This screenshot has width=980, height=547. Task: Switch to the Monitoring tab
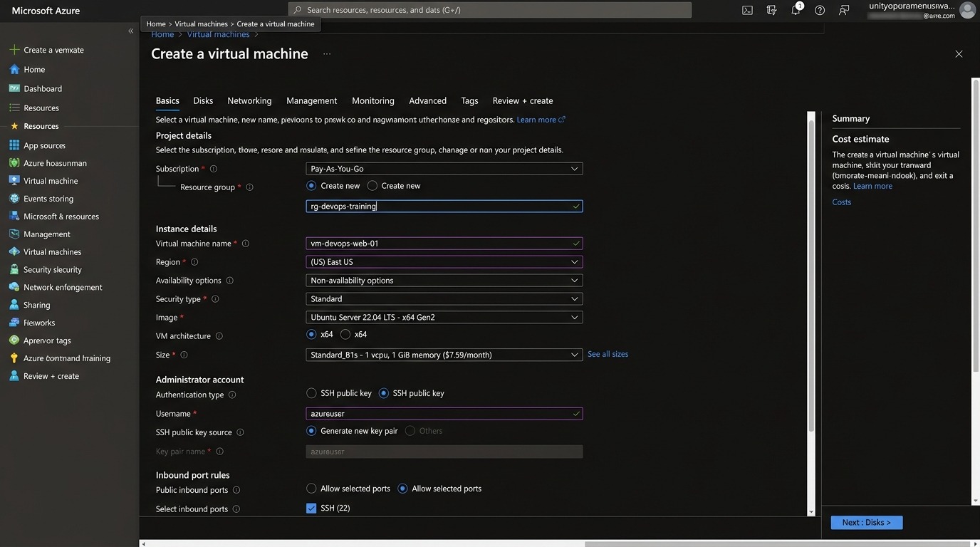click(373, 100)
